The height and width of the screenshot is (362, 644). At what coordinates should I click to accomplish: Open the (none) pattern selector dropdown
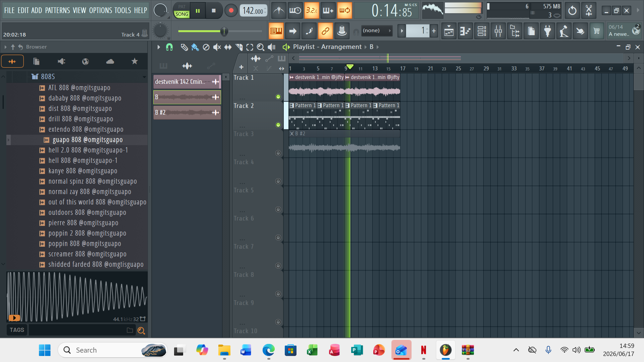(x=377, y=31)
